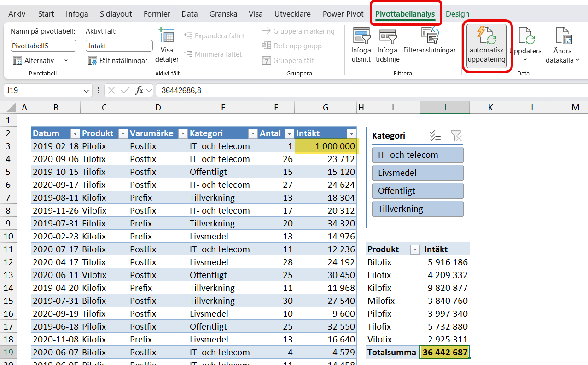The width and height of the screenshot is (588, 365).
Task: Click Gruppera fält
Action: point(288,60)
